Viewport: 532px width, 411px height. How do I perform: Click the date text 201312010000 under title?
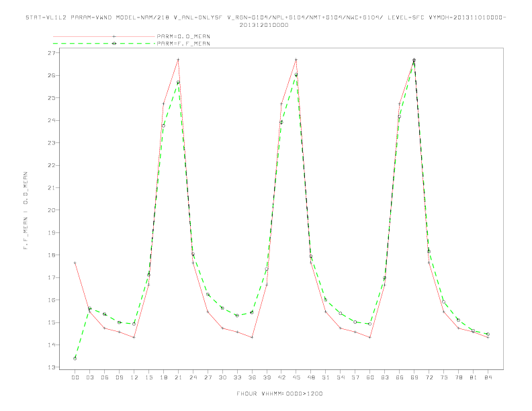(264, 25)
